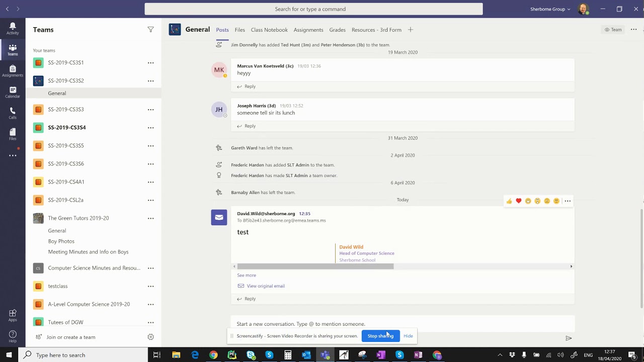Send the message with the arrow icon

[x=569, y=338]
